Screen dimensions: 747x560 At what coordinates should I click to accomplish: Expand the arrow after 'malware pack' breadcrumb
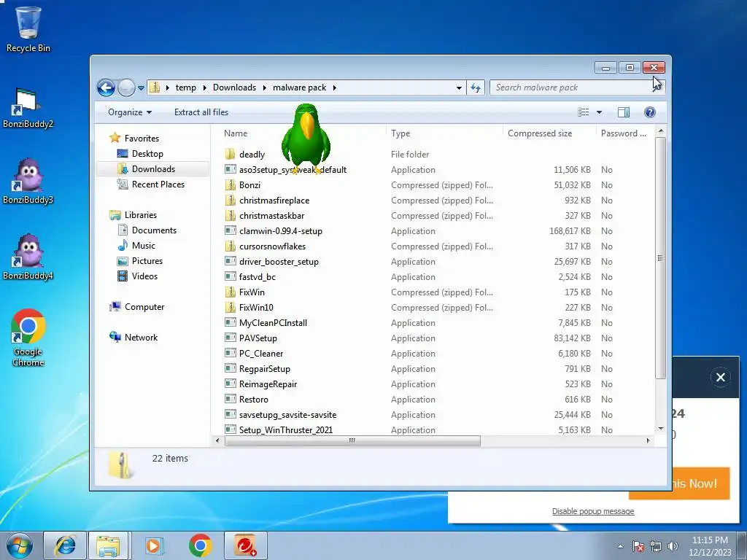click(334, 87)
